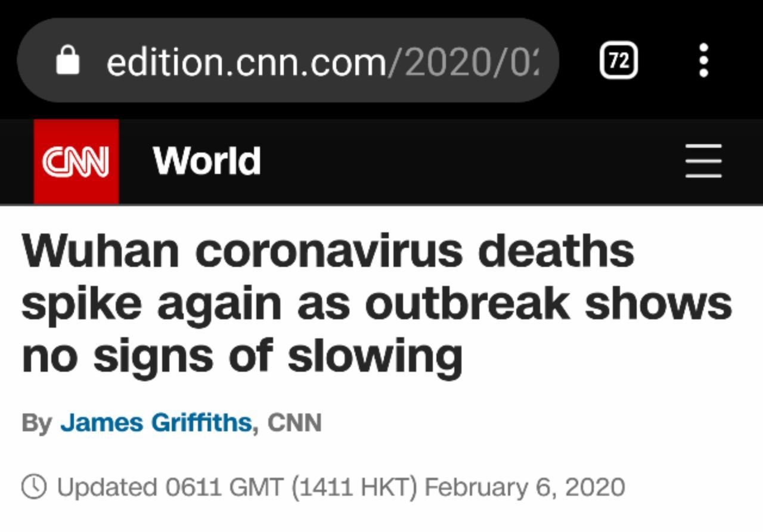
Task: Click the February 6, 2020 date
Action: 525,487
